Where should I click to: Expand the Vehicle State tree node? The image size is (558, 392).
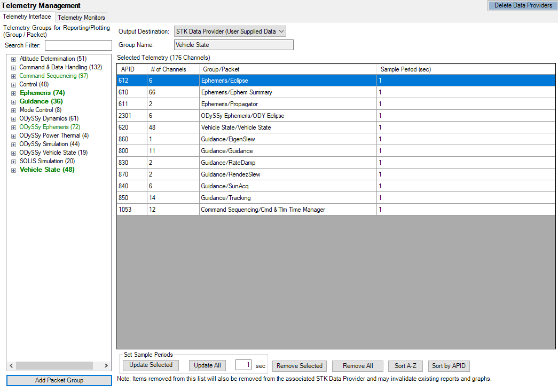click(13, 169)
